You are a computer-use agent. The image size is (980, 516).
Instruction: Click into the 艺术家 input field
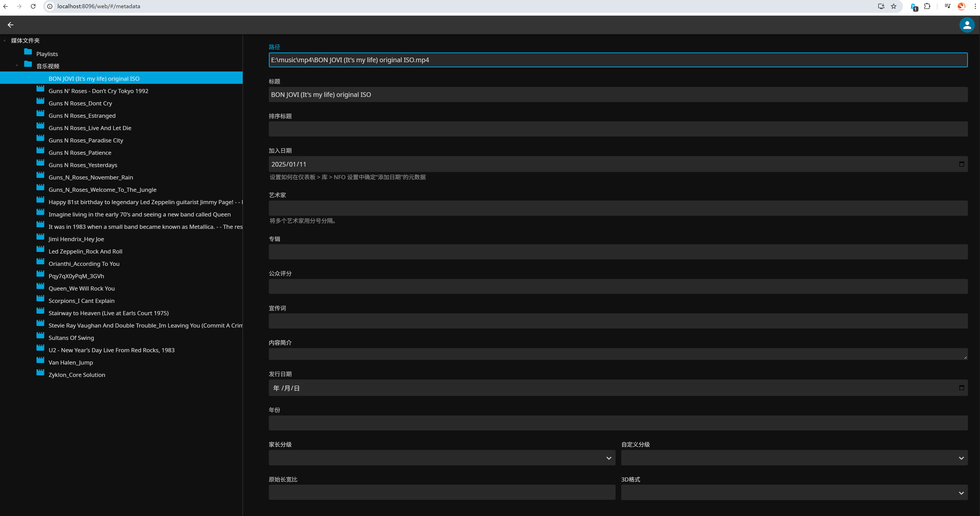[x=618, y=208]
